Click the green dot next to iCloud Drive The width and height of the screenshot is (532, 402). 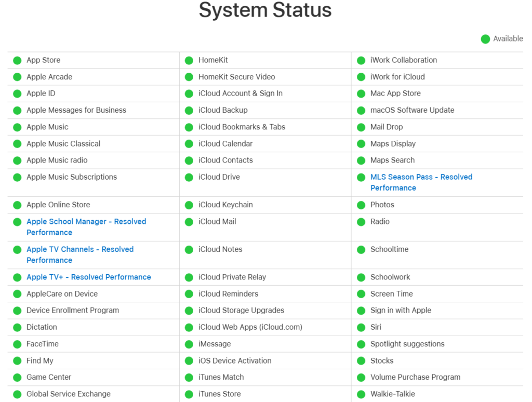point(189,177)
